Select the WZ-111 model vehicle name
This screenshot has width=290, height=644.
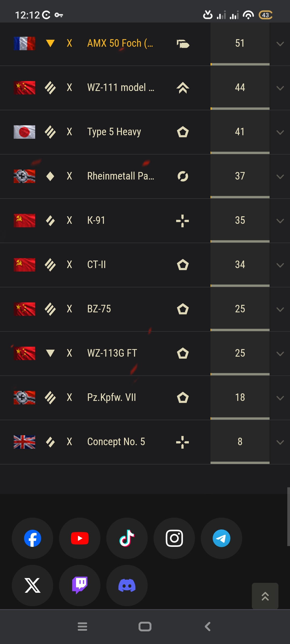coord(121,87)
